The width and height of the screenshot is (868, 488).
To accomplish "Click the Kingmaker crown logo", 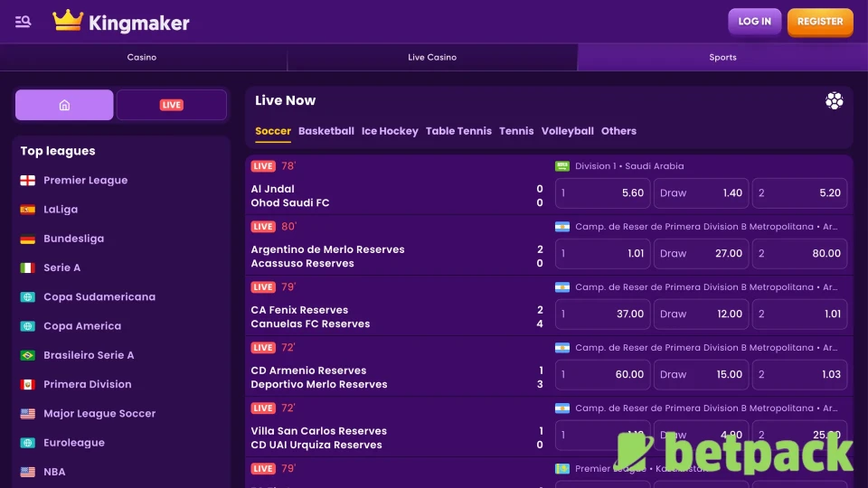I will click(x=68, y=21).
